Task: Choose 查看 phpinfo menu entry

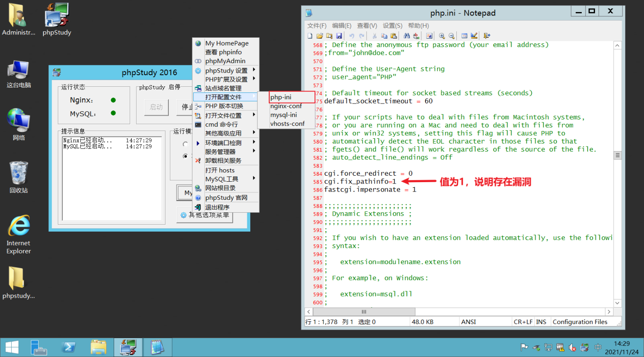Action: (x=226, y=52)
